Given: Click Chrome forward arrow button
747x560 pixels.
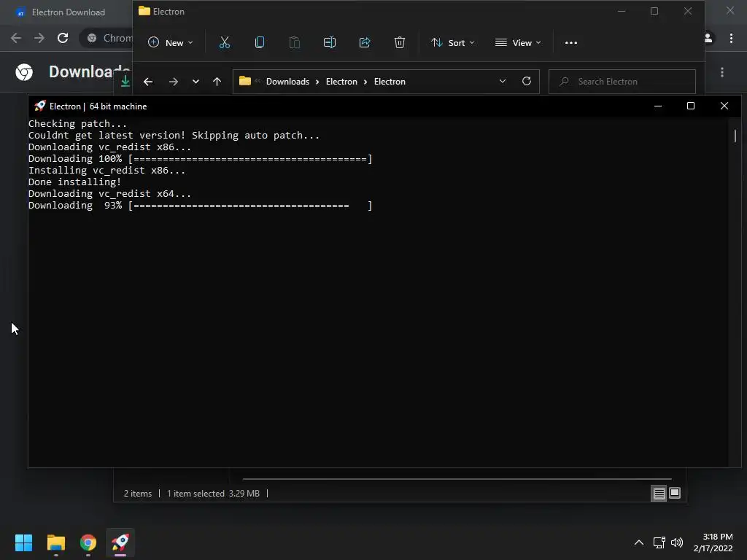Looking at the screenshot, I should (x=39, y=38).
